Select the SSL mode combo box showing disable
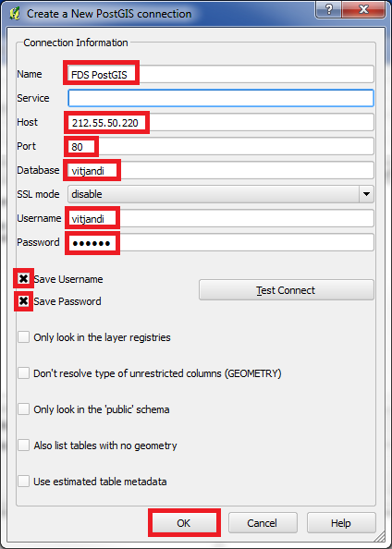This screenshot has height=549, width=392. (x=221, y=194)
